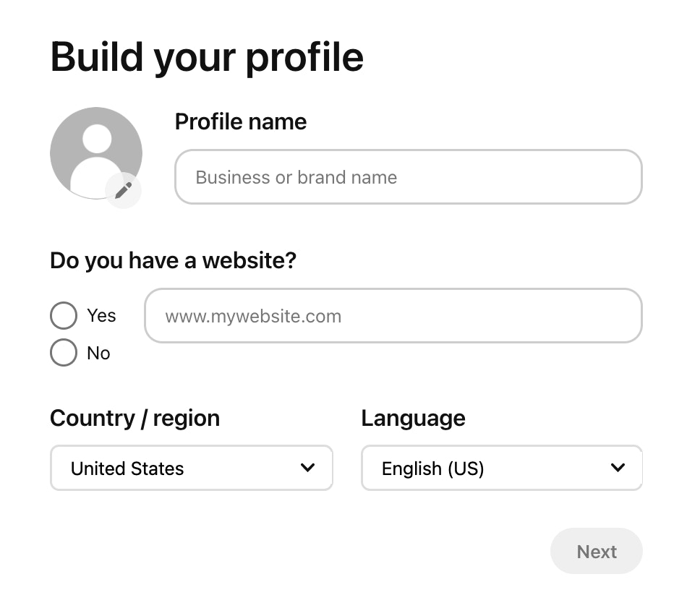
Task: Open the Language dropdown menu
Action: (x=501, y=469)
